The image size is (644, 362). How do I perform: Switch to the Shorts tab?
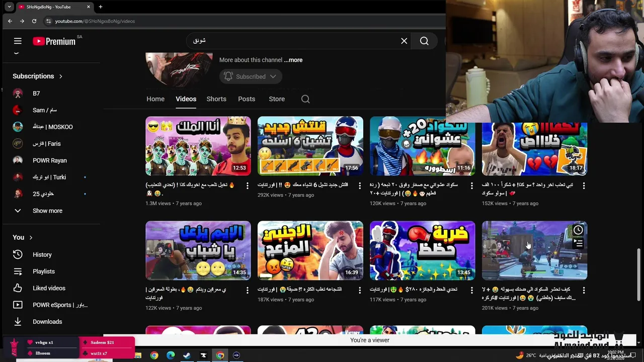coord(216,99)
